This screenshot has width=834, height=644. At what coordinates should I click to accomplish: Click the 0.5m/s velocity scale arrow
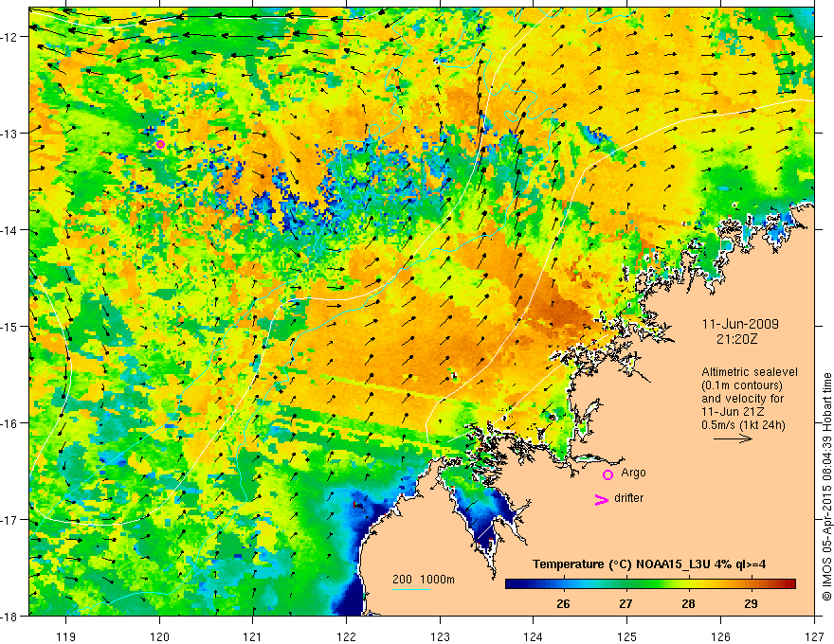[x=733, y=438]
